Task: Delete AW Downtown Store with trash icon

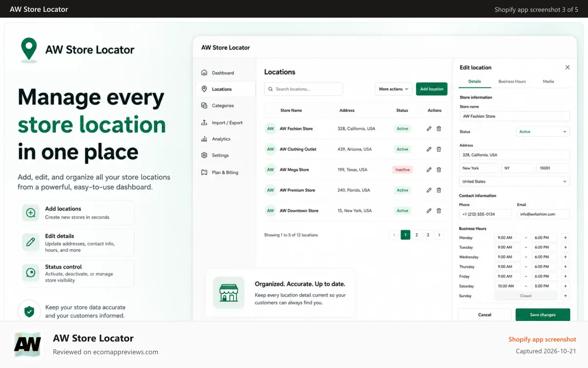Action: coord(439,210)
